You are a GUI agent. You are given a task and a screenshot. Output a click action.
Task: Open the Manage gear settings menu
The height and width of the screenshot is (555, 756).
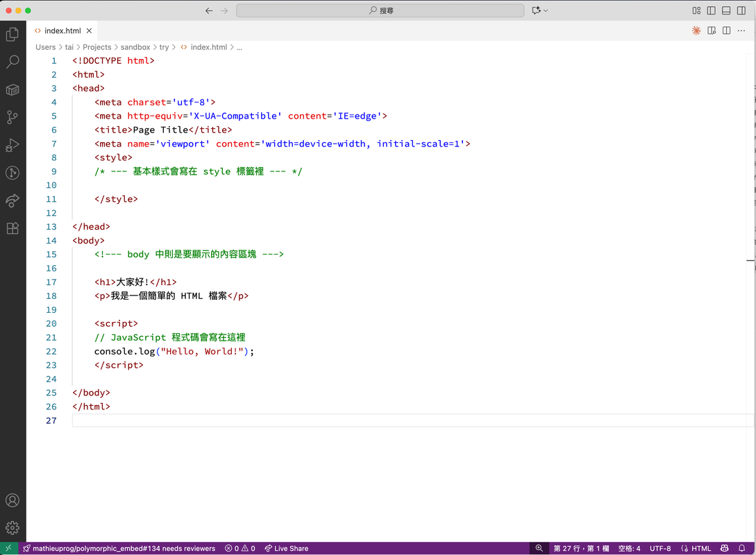(x=12, y=528)
